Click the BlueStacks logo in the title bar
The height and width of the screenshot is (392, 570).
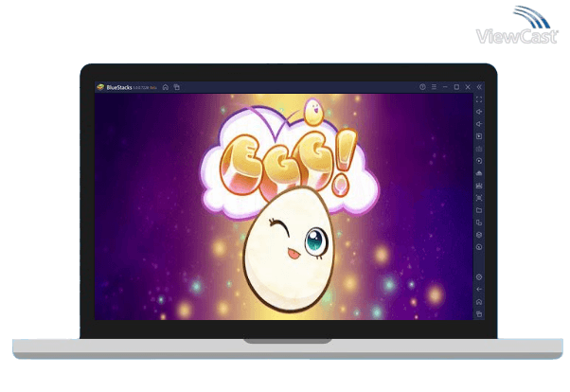coord(100,87)
